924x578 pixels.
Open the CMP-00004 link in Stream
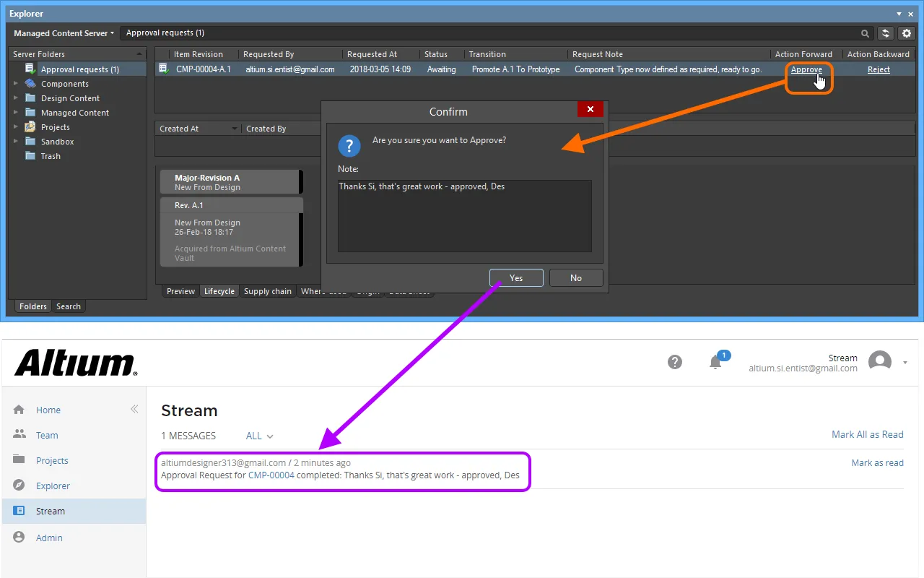coord(271,475)
